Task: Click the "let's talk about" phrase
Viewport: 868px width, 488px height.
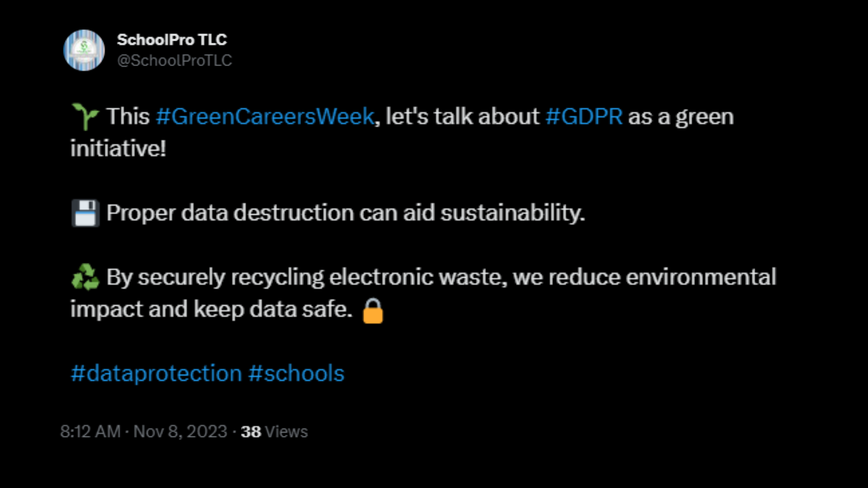Action: click(462, 117)
